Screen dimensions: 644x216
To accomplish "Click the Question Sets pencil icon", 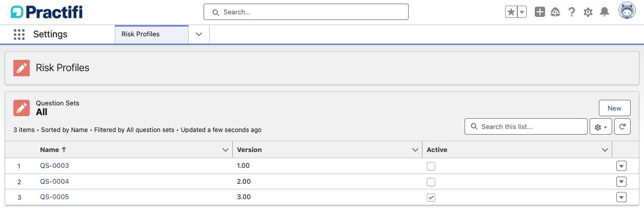I will pos(22,107).
